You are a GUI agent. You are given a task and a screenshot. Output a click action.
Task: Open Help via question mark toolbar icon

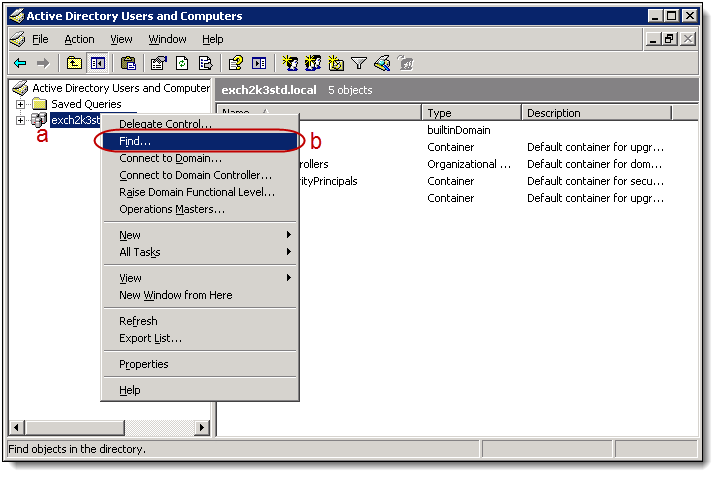(236, 63)
